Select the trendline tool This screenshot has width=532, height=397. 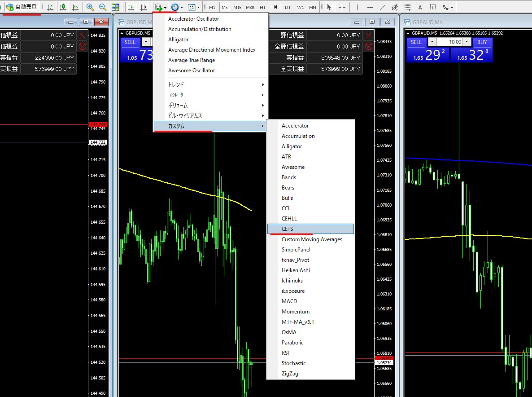[x=382, y=7]
